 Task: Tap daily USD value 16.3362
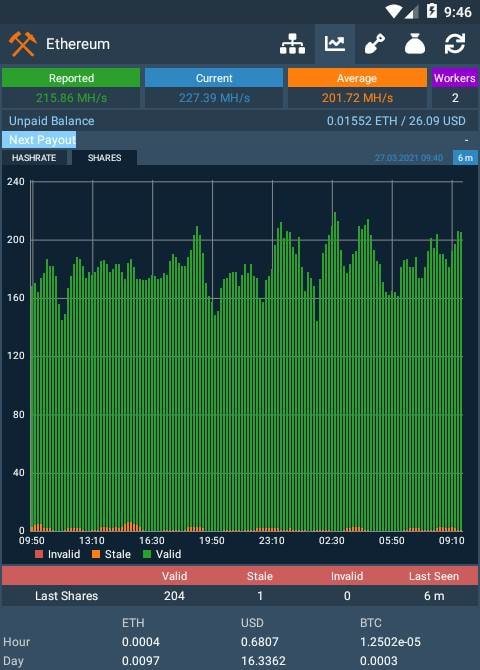coord(263,661)
